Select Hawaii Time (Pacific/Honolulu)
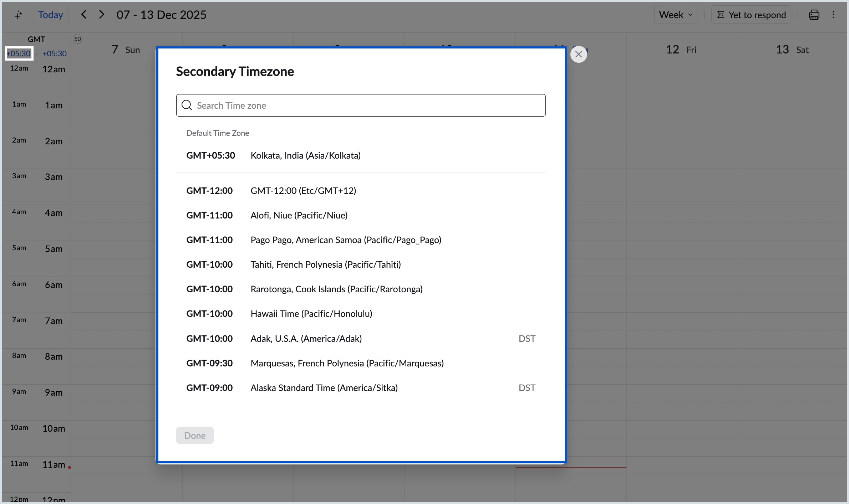This screenshot has width=849, height=504. pos(311,313)
